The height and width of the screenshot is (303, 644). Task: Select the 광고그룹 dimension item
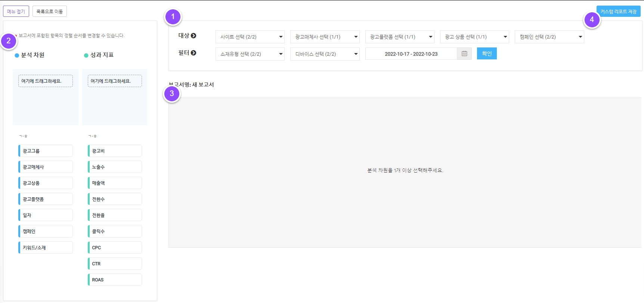[46, 151]
